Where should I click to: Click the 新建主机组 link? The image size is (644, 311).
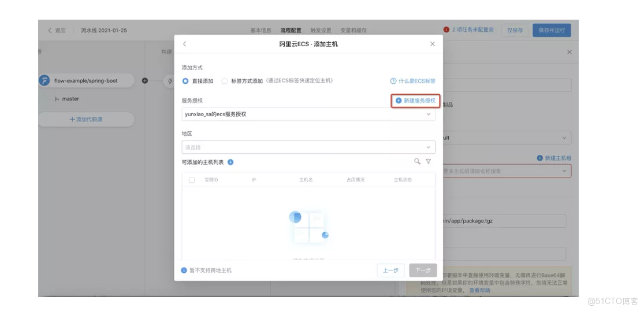click(554, 158)
